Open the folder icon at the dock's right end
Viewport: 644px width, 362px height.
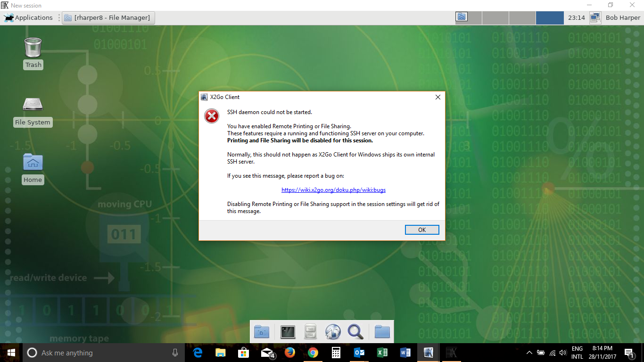coord(382,332)
